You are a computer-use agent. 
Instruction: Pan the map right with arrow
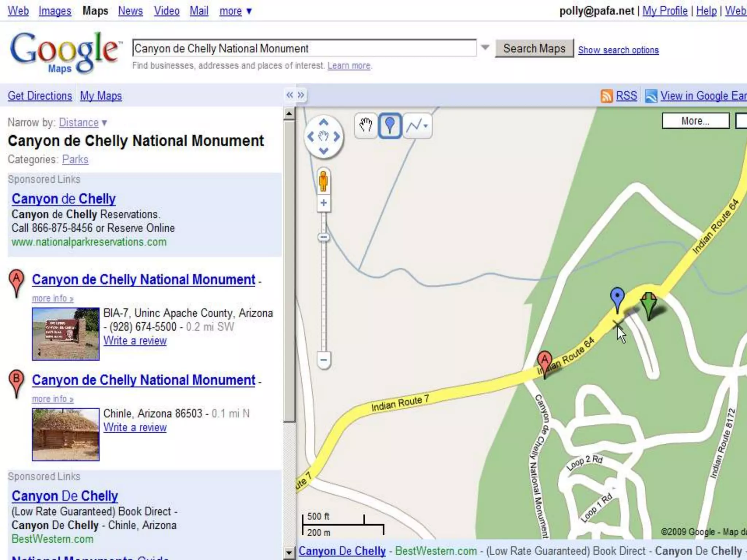337,137
